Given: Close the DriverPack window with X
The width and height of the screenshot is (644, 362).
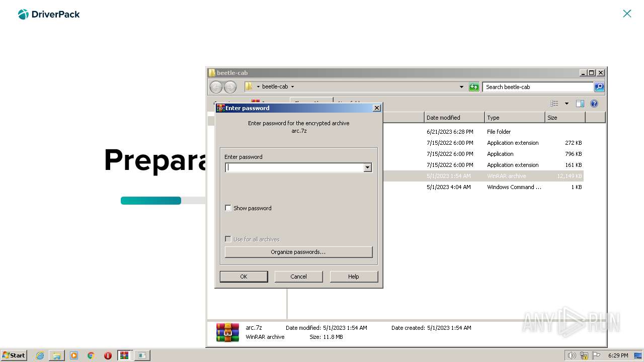Looking at the screenshot, I should (627, 14).
